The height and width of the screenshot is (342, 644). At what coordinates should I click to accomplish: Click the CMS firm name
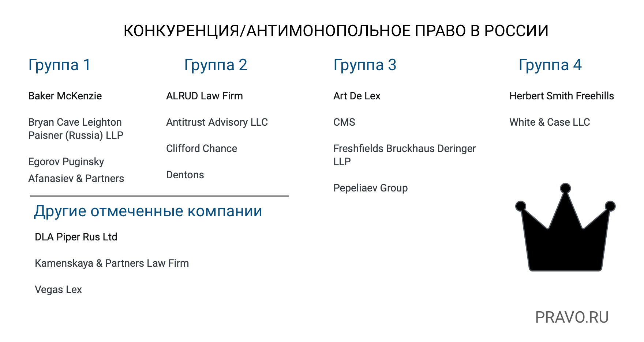click(x=344, y=122)
